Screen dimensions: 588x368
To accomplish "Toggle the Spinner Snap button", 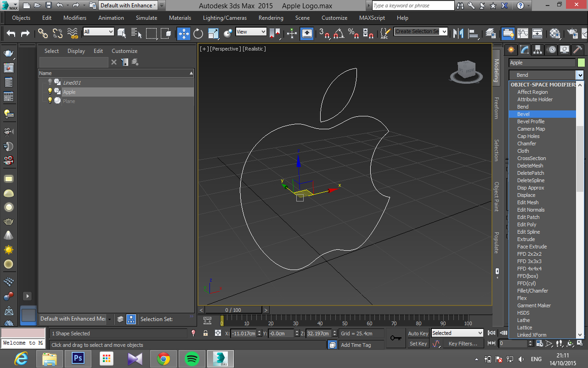I will click(368, 33).
